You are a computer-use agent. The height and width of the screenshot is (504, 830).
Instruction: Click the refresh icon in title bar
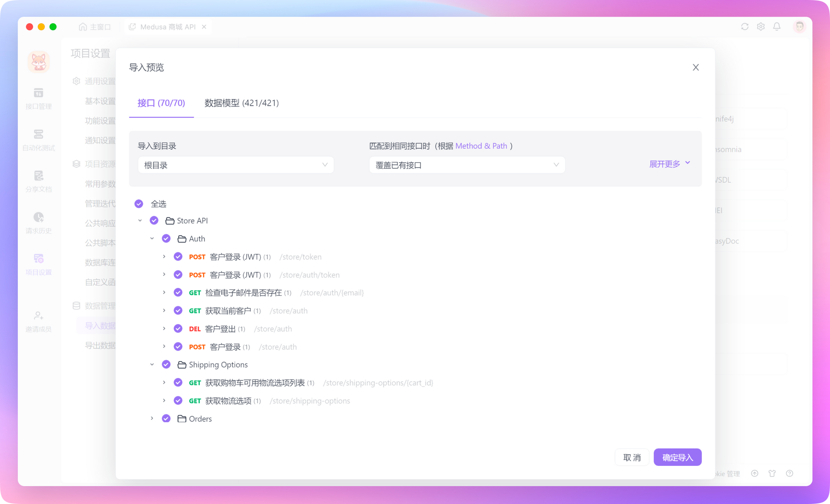745,27
